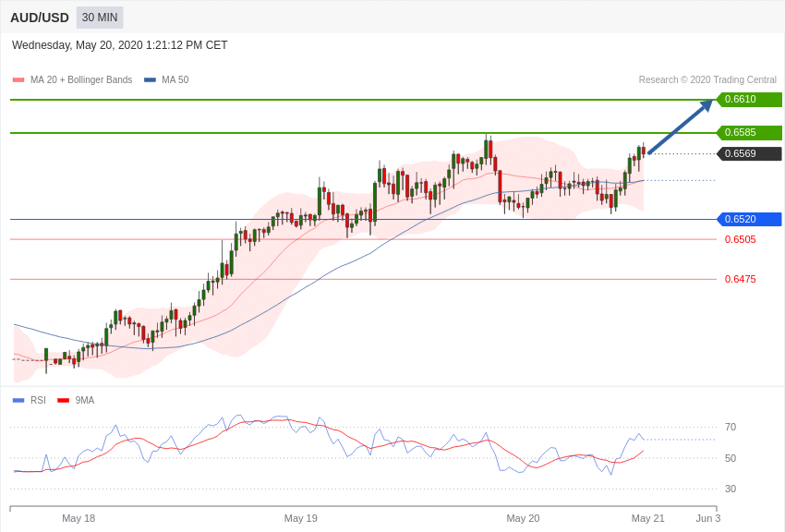Image resolution: width=785 pixels, height=532 pixels.
Task: Click the 9MA red legend swatch
Action: (64, 400)
